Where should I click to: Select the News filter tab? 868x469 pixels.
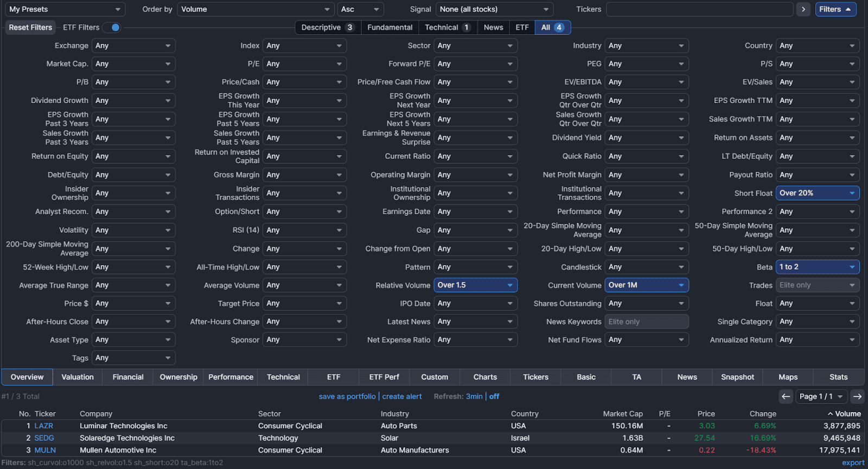(494, 27)
